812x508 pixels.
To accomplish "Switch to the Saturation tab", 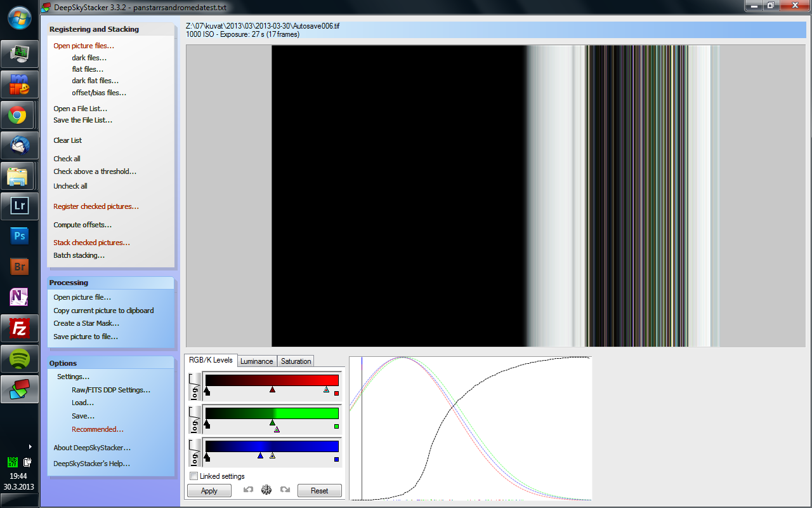I will [296, 361].
